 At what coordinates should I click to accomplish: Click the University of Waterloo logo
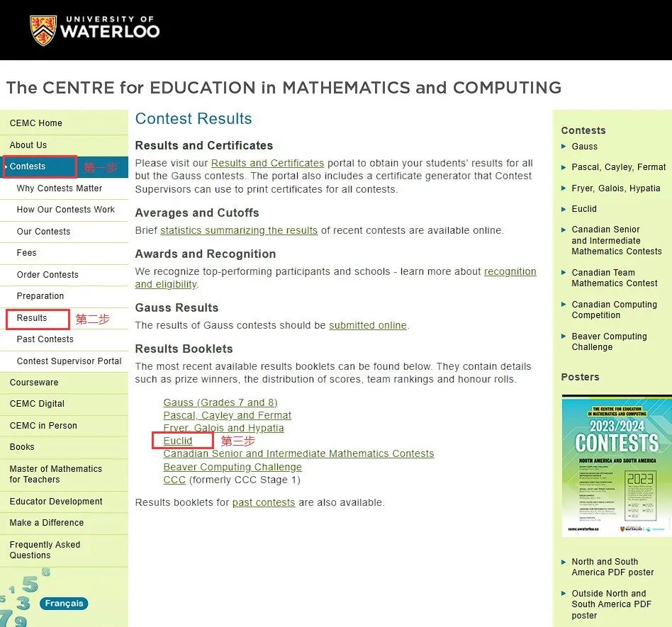click(x=95, y=30)
